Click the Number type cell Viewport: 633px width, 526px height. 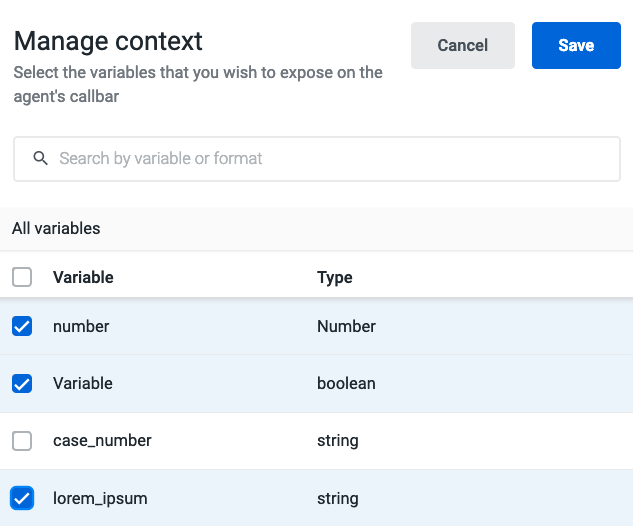tap(346, 326)
